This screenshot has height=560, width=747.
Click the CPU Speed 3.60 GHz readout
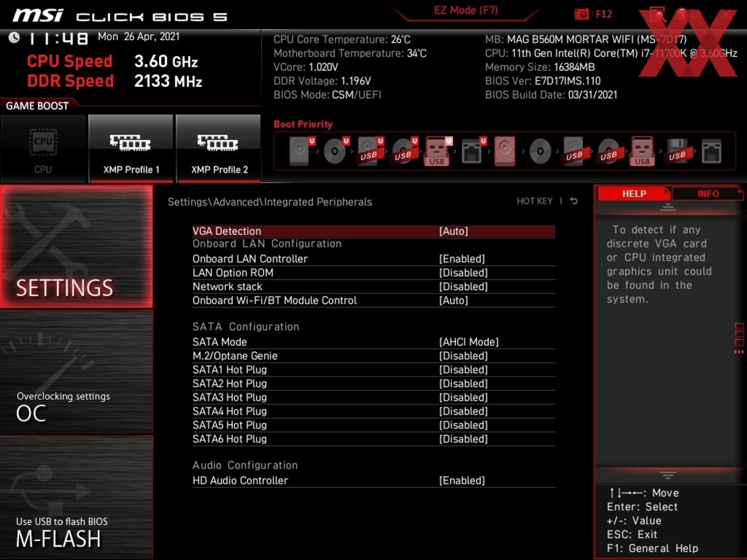pyautogui.click(x=112, y=61)
